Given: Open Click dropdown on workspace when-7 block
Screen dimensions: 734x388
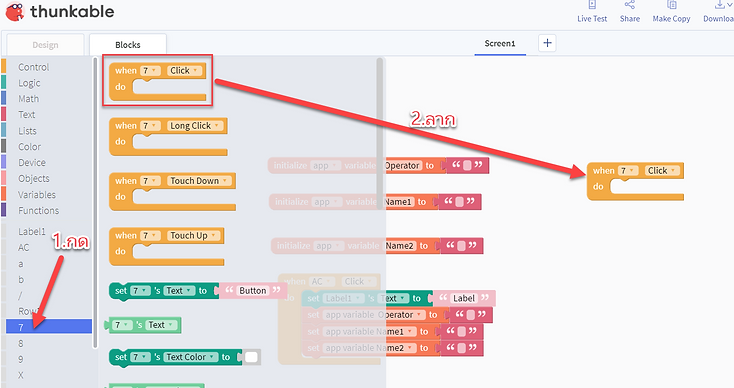Looking at the screenshot, I should point(662,171).
